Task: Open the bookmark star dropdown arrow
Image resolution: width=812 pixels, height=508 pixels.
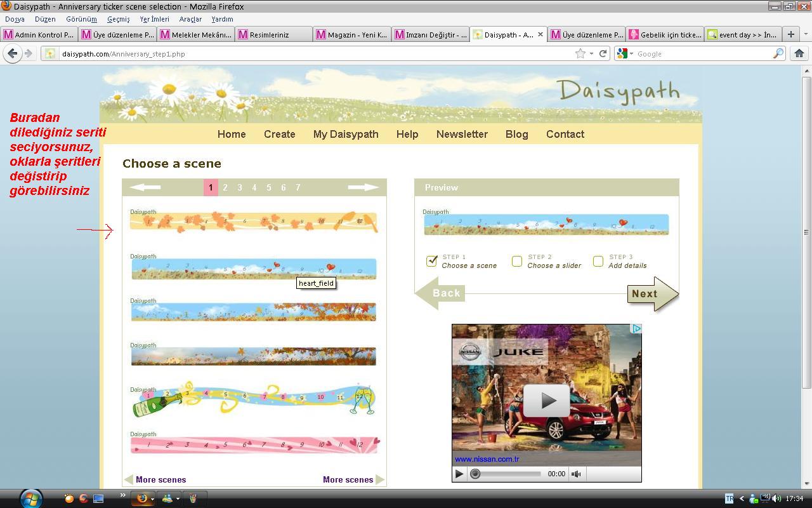Action: coord(591,54)
